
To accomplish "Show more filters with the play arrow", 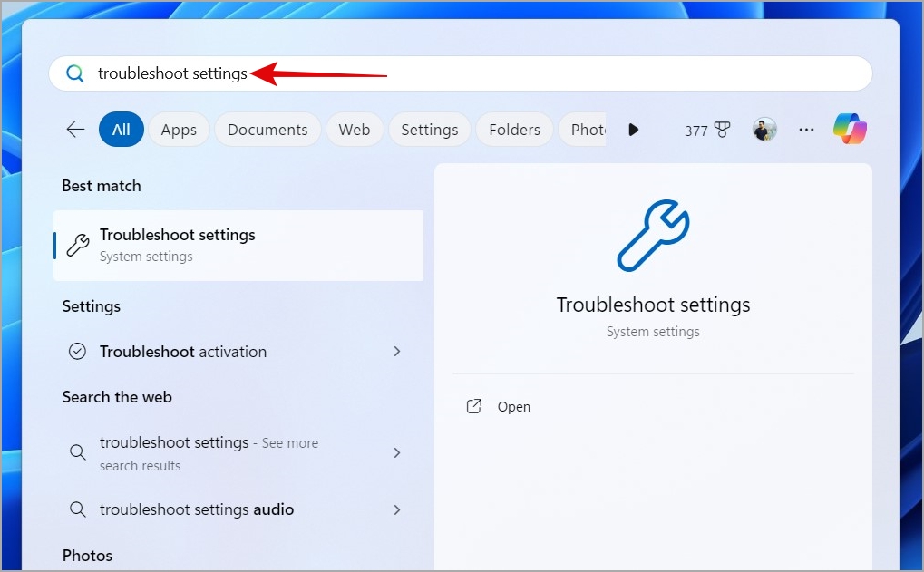I will point(634,130).
